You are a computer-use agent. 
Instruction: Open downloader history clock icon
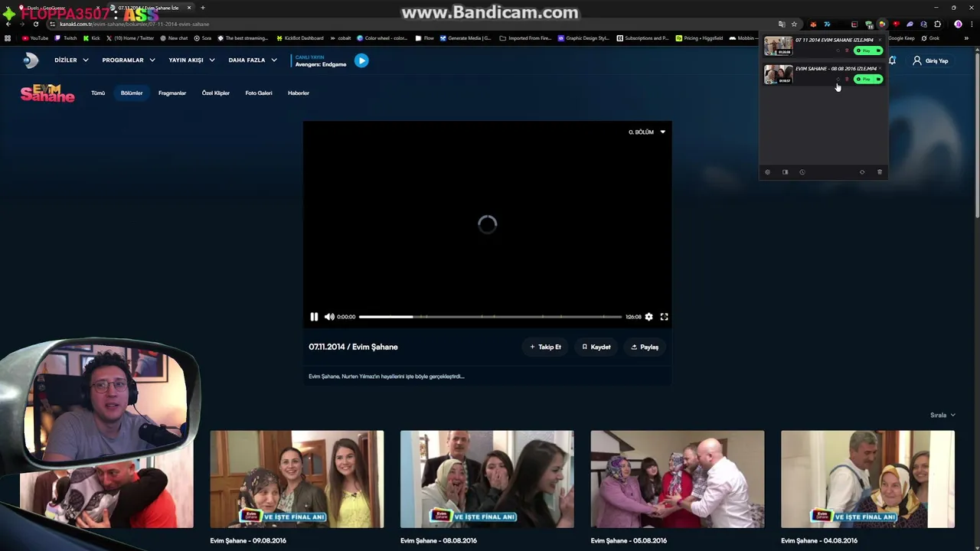[x=802, y=172]
